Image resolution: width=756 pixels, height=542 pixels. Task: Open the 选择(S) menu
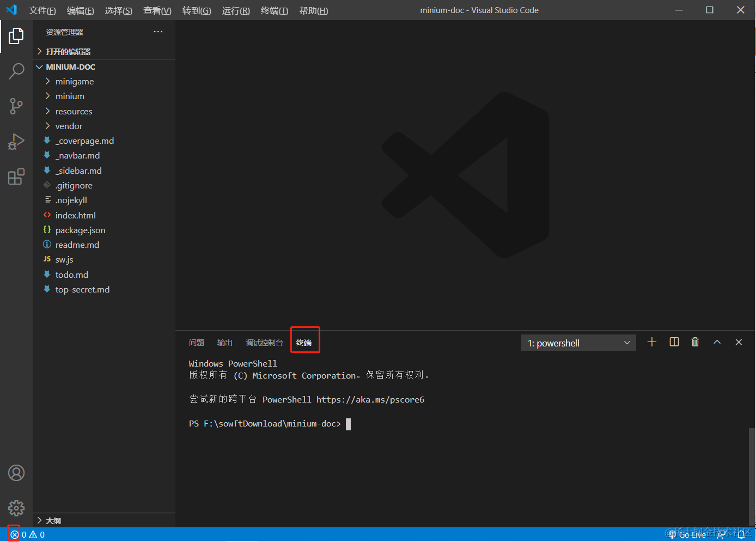click(118, 10)
